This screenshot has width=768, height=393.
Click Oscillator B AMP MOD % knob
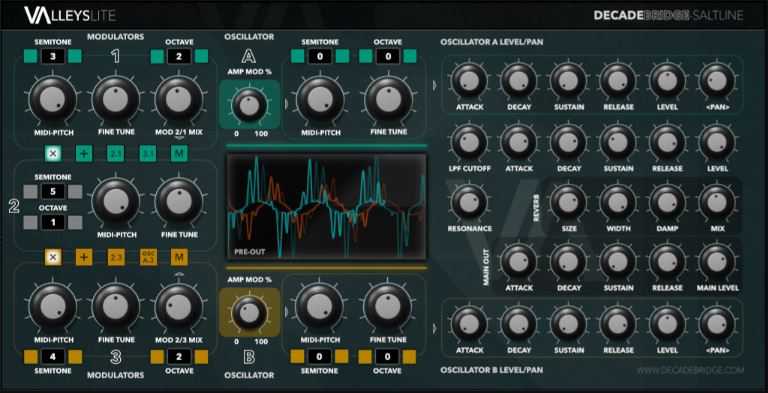[249, 312]
